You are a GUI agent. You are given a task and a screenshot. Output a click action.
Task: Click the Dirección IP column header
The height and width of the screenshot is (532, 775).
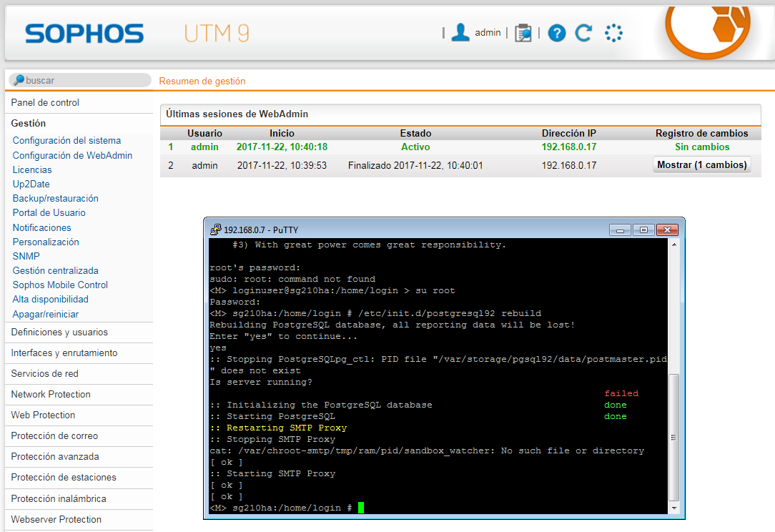click(x=569, y=134)
